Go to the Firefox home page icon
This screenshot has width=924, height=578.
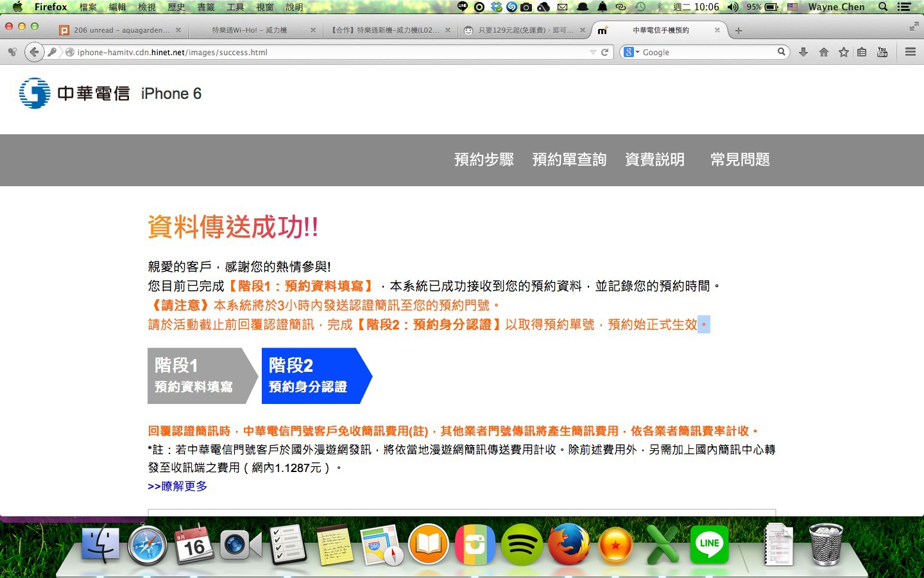point(823,52)
